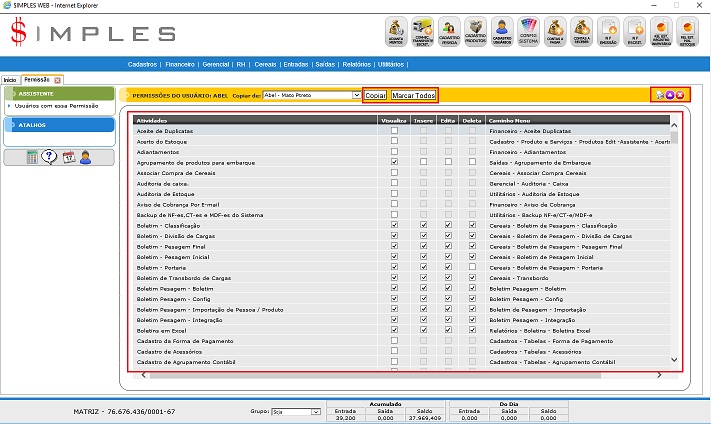Screen dimensions: 711x424
Task: Collapse the Atalhos panel header
Action: pyautogui.click(x=60, y=125)
